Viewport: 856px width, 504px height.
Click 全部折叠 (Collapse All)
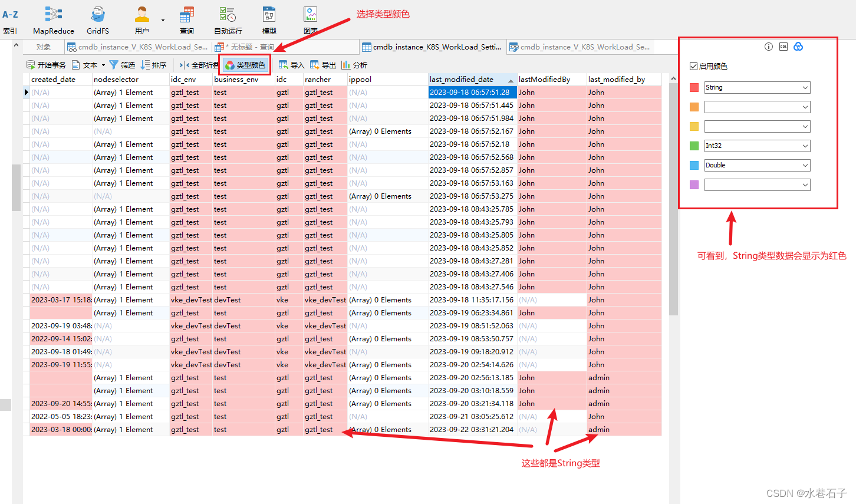[x=199, y=65]
